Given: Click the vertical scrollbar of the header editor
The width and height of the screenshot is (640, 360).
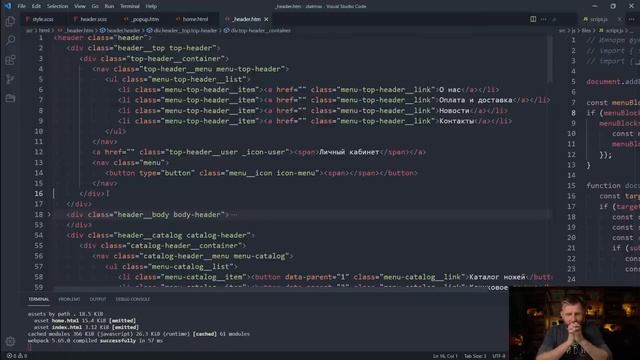Looking at the screenshot, I should coord(550,59).
